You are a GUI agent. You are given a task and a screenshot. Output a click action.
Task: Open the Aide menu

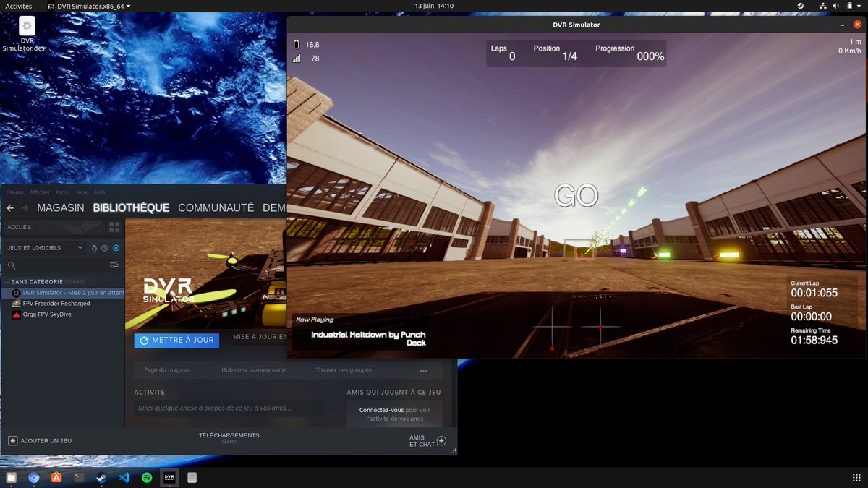(x=100, y=192)
